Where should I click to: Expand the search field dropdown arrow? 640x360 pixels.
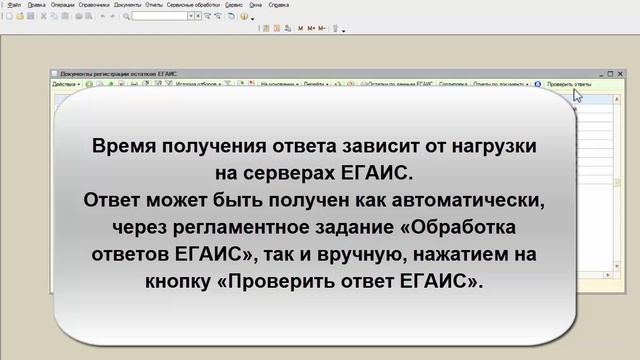pos(191,16)
